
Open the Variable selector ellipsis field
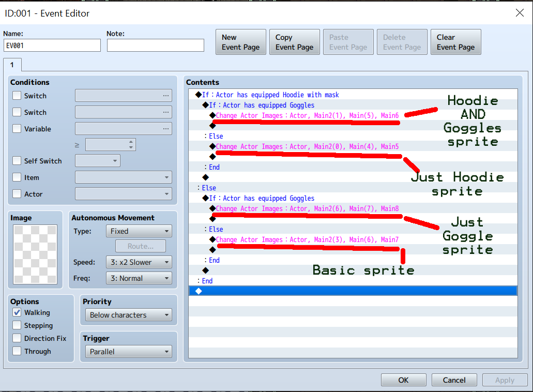[124, 129]
